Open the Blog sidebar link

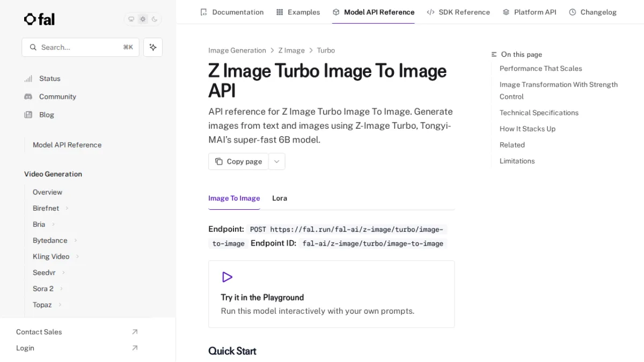point(47,115)
